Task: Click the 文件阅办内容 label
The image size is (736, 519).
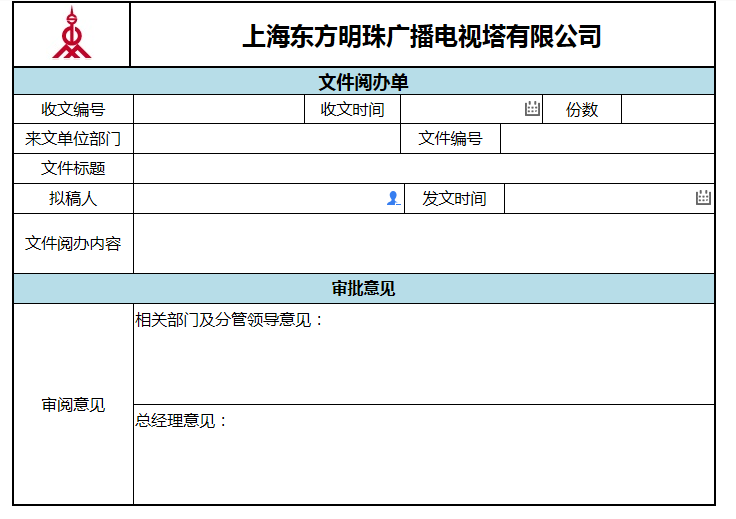Action: coord(73,244)
